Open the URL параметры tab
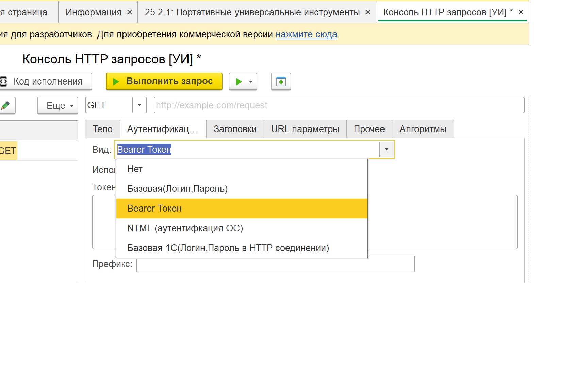The width and height of the screenshot is (588, 368). click(305, 129)
